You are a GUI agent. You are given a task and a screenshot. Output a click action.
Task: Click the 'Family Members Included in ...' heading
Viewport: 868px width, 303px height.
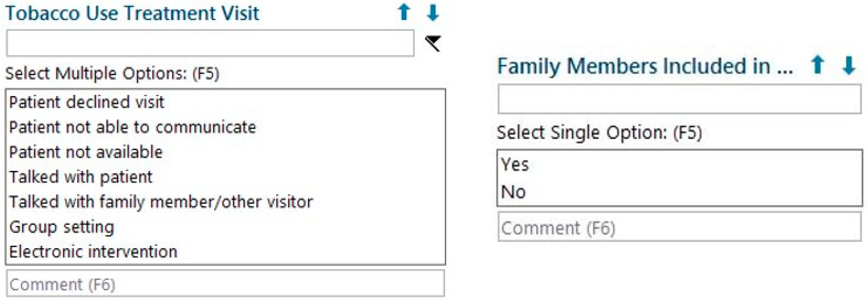645,66
